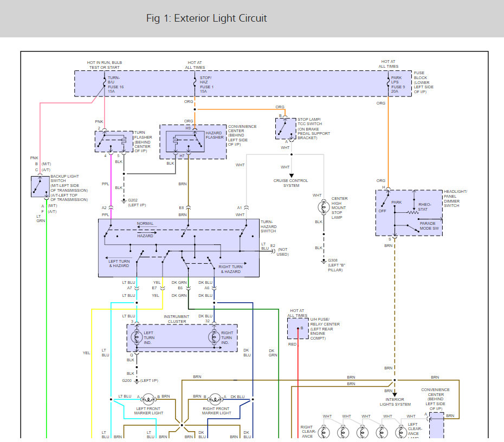Click the Center High Mount Stop Lamp bulb
Screen dimensions: 504x442
coord(324,207)
